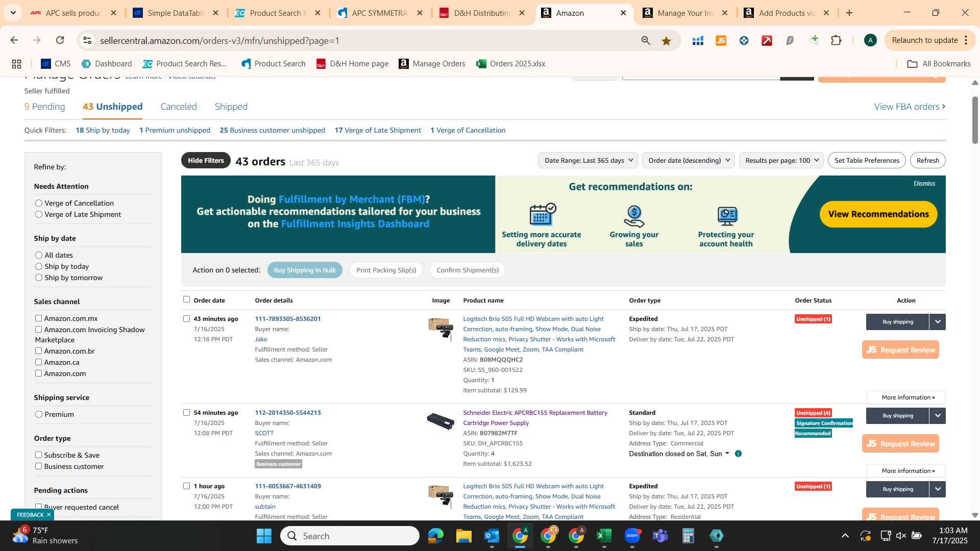This screenshot has width=980, height=551.
Task: Open the blue bar-chart extension icon
Action: [x=698, y=40]
